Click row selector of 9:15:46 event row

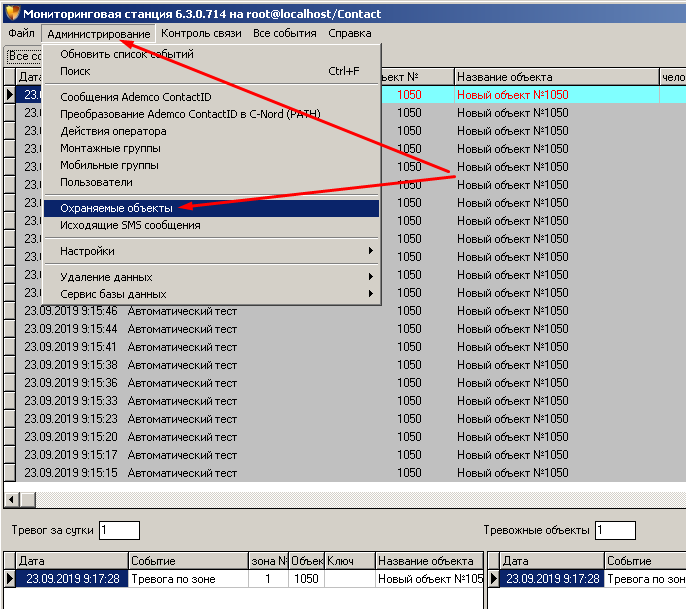click(x=10, y=311)
